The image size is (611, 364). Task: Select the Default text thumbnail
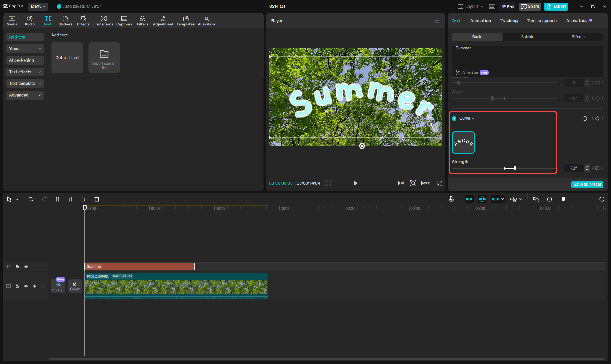click(x=67, y=57)
